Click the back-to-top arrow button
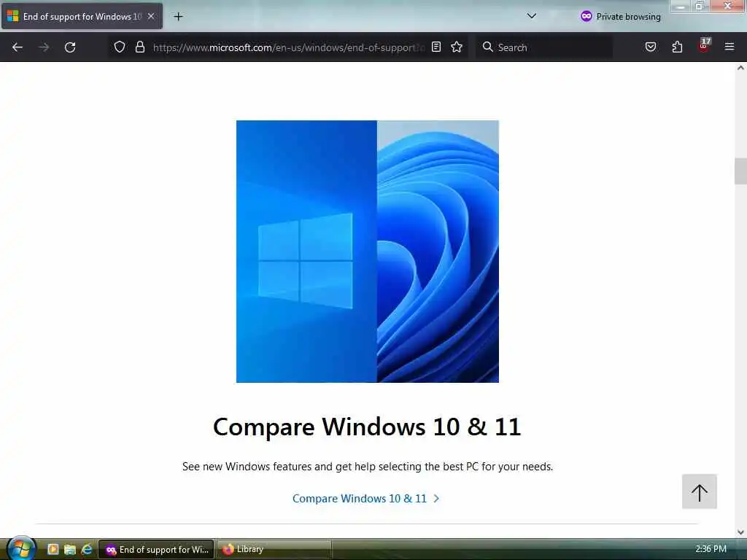 pos(700,492)
